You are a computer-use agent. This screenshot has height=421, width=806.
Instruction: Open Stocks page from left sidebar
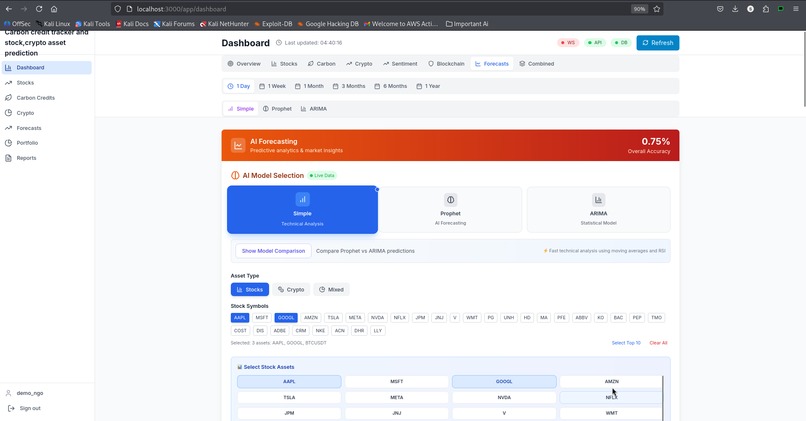point(47,83)
